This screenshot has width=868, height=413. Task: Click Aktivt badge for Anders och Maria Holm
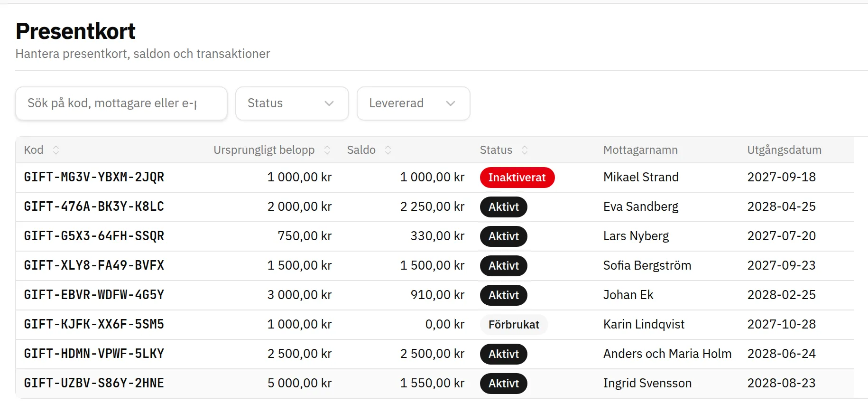503,354
